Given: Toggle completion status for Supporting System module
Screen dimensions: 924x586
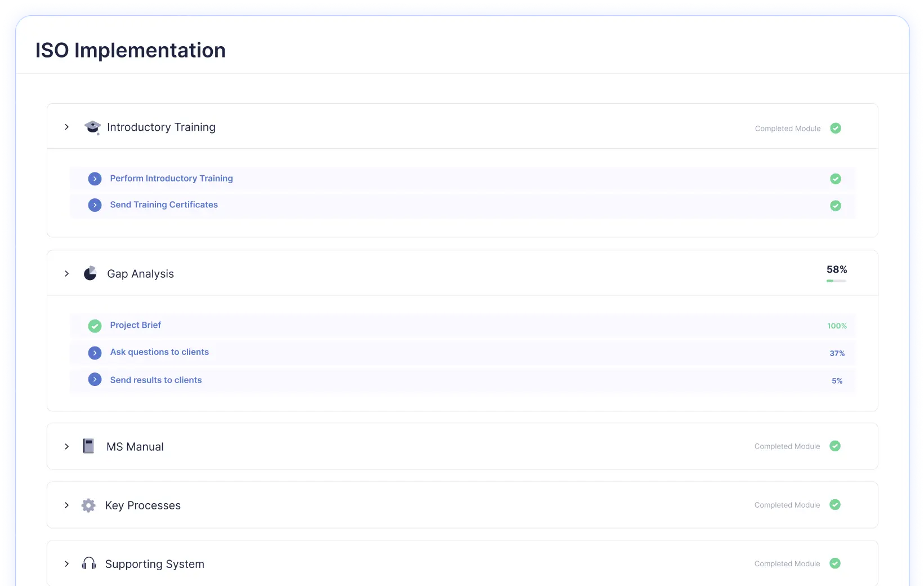Looking at the screenshot, I should (834, 563).
